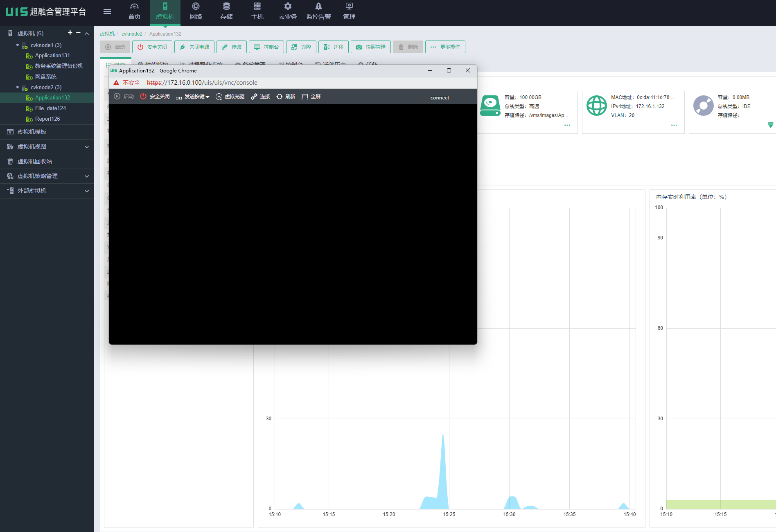The height and width of the screenshot is (532, 776).
Task: Click the plus icon to add virtual machine
Action: 70,33
